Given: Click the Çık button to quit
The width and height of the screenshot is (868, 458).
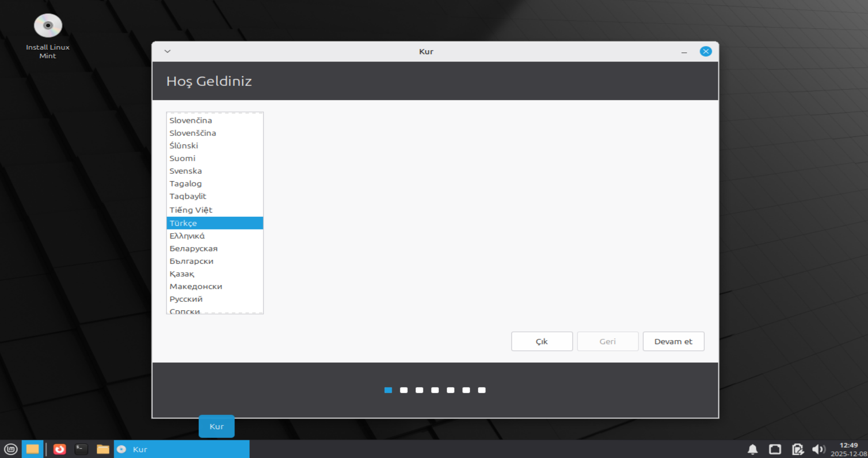Looking at the screenshot, I should pos(542,341).
